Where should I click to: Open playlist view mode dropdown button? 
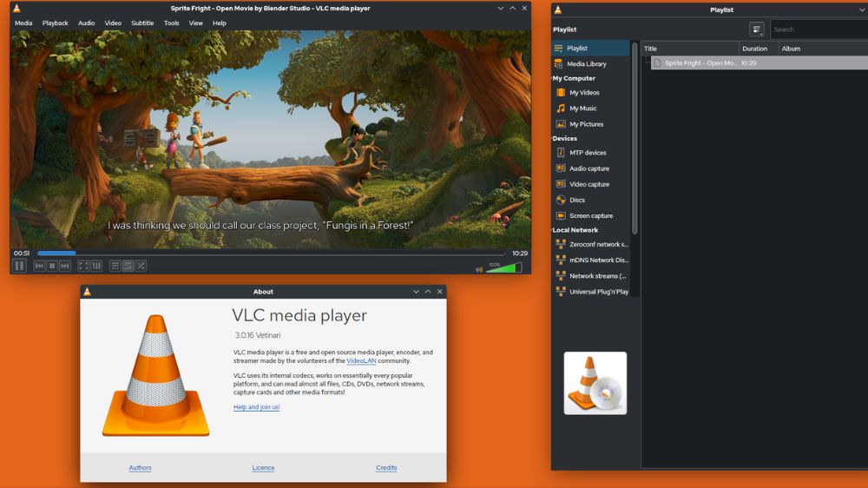757,30
